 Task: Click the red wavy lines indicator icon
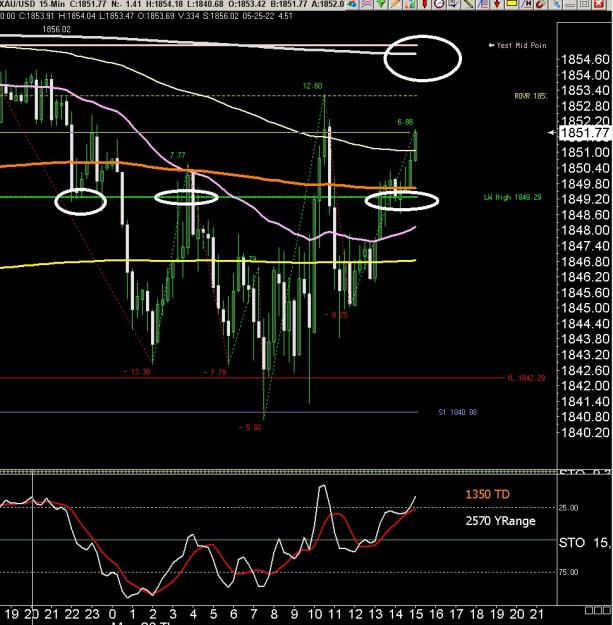(367, 4)
